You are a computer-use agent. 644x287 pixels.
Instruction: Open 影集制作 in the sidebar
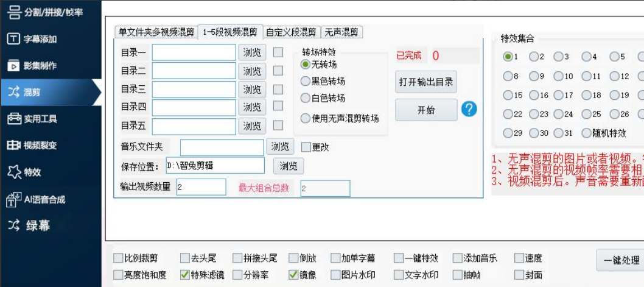coord(40,66)
